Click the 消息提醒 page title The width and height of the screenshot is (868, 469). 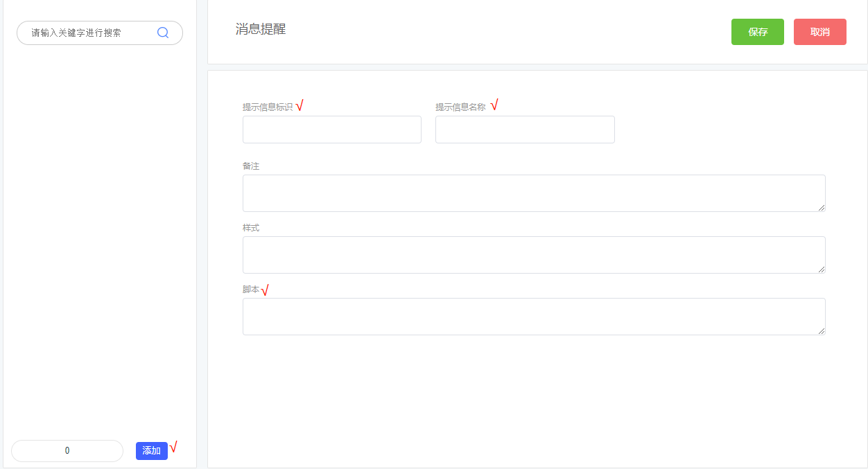coord(261,29)
